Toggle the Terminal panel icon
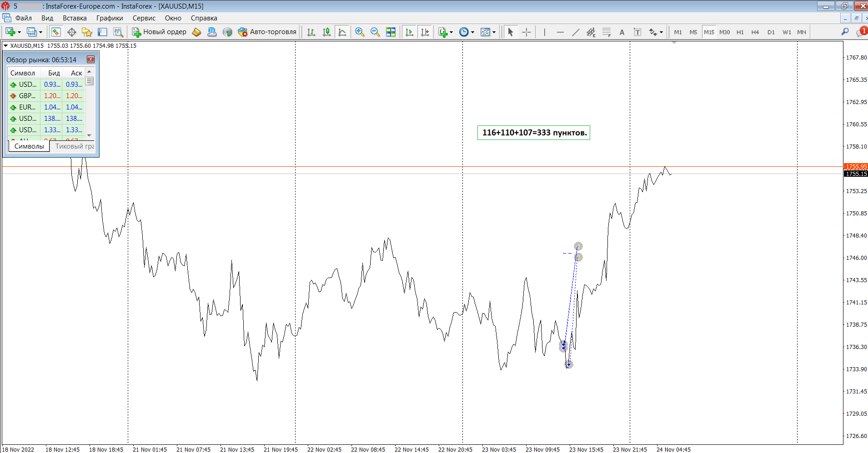The width and height of the screenshot is (868, 453). click(x=102, y=32)
